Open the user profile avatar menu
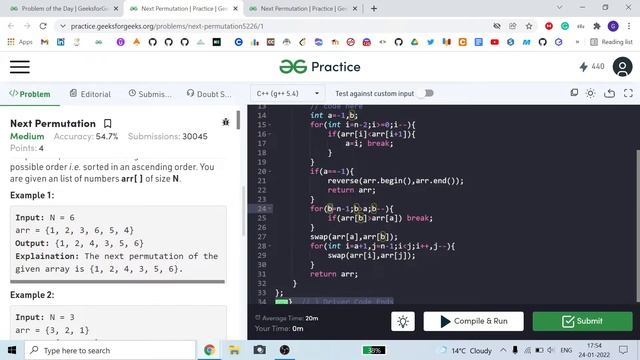 622,67
